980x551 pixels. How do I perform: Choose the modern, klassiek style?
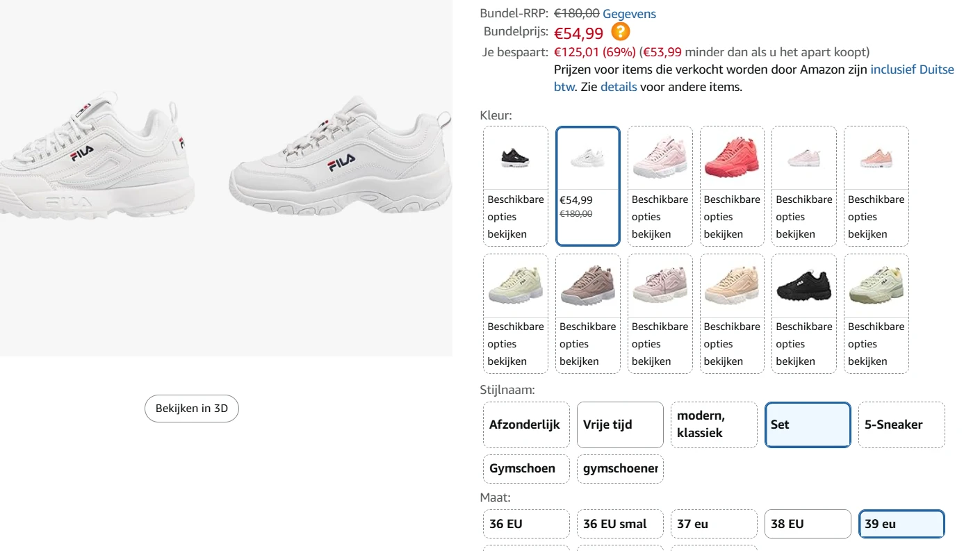713,425
